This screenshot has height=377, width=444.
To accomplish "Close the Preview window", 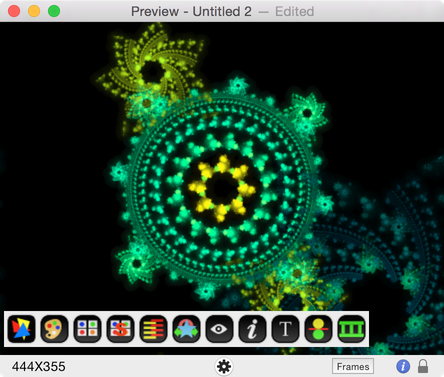I will [14, 11].
